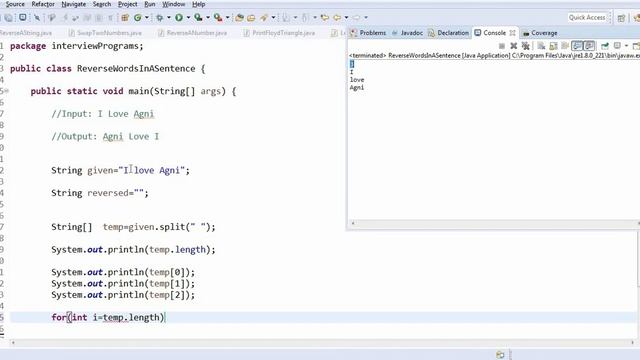This screenshot has width=640, height=360.
Task: Open the PrintFloydTriangle.java editor tab
Action: point(279,33)
